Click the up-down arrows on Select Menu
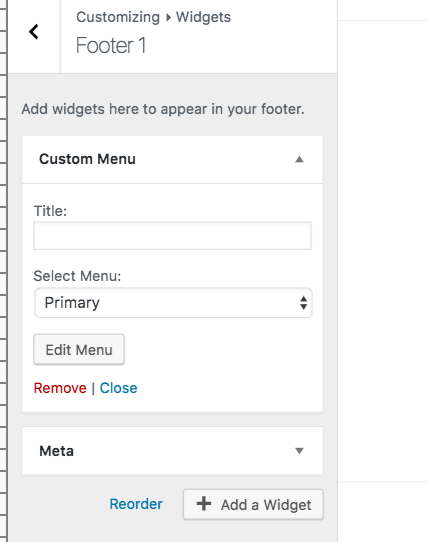The image size is (428, 542). tap(304, 303)
